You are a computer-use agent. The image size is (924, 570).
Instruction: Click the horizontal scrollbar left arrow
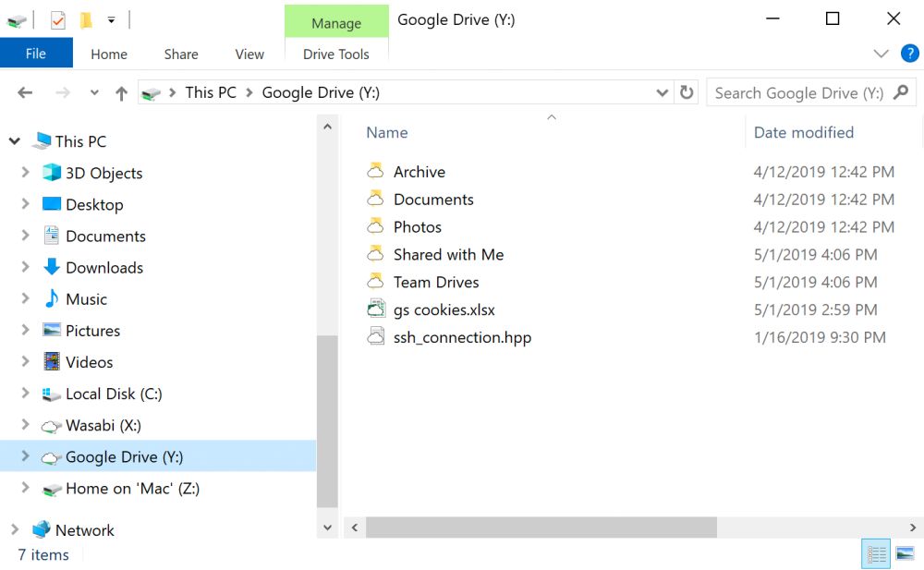[355, 528]
